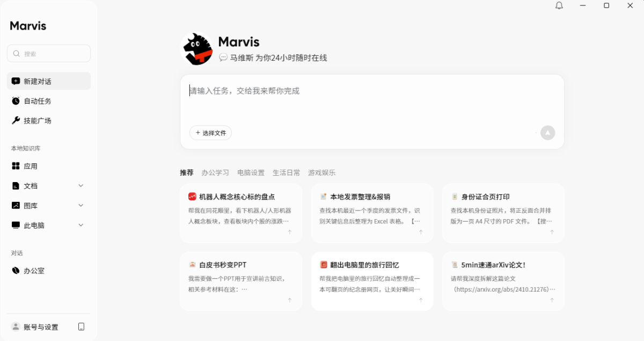This screenshot has height=341, width=644.
Task: Open the 办公室 conversation
Action: [x=49, y=271]
